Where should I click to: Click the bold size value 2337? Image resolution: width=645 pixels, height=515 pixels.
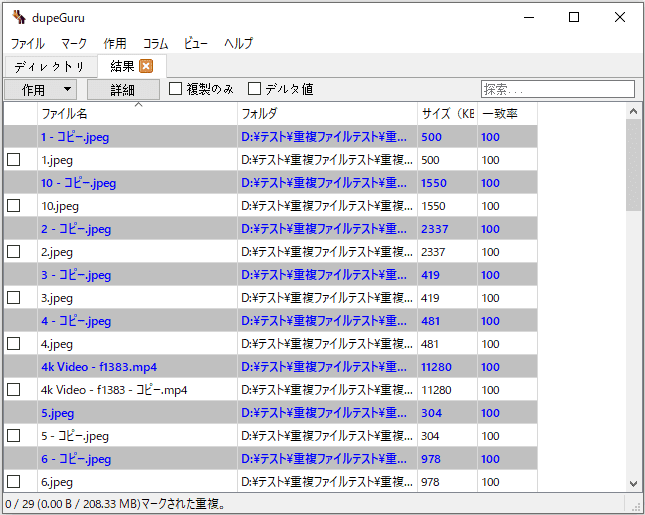pyautogui.click(x=435, y=229)
